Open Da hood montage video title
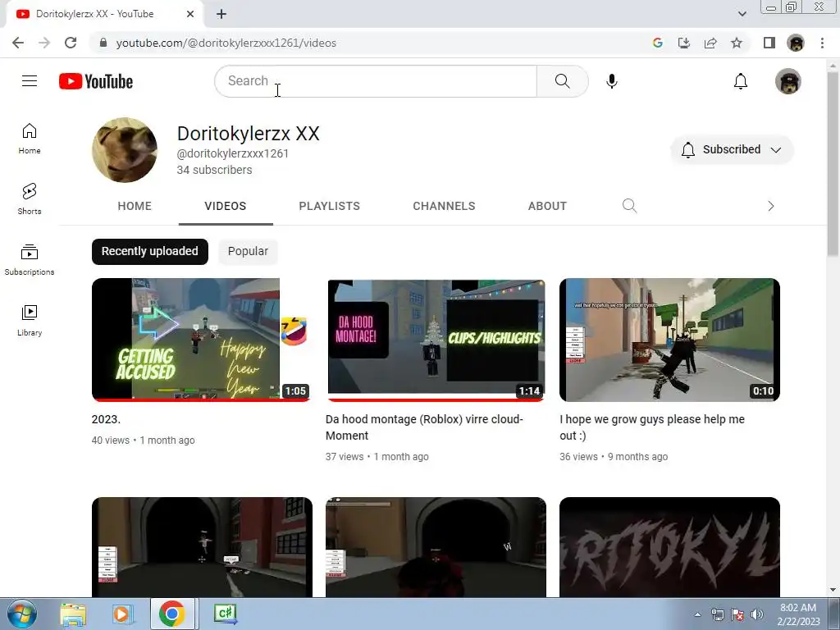 [x=424, y=427]
